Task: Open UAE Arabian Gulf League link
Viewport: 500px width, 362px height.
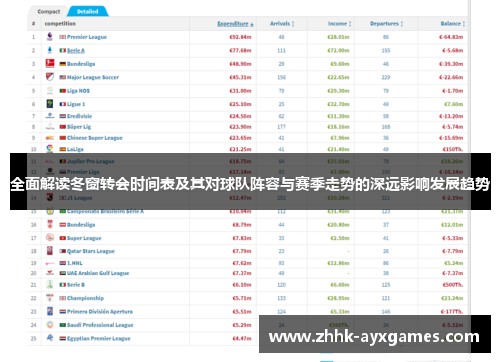Action: pyautogui.click(x=98, y=273)
